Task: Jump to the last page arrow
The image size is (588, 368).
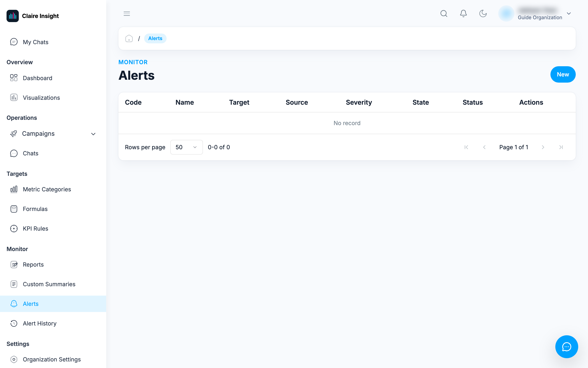Action: pyautogui.click(x=561, y=147)
